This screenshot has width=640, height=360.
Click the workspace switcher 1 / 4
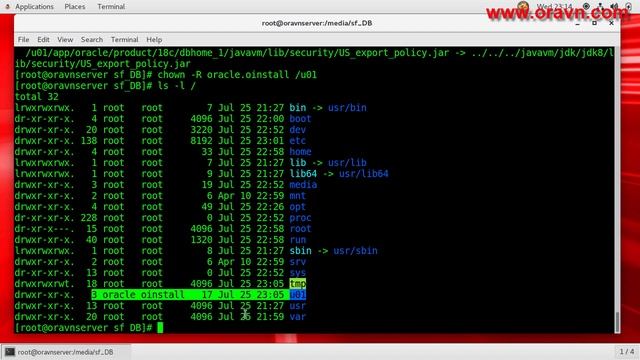(x=627, y=351)
